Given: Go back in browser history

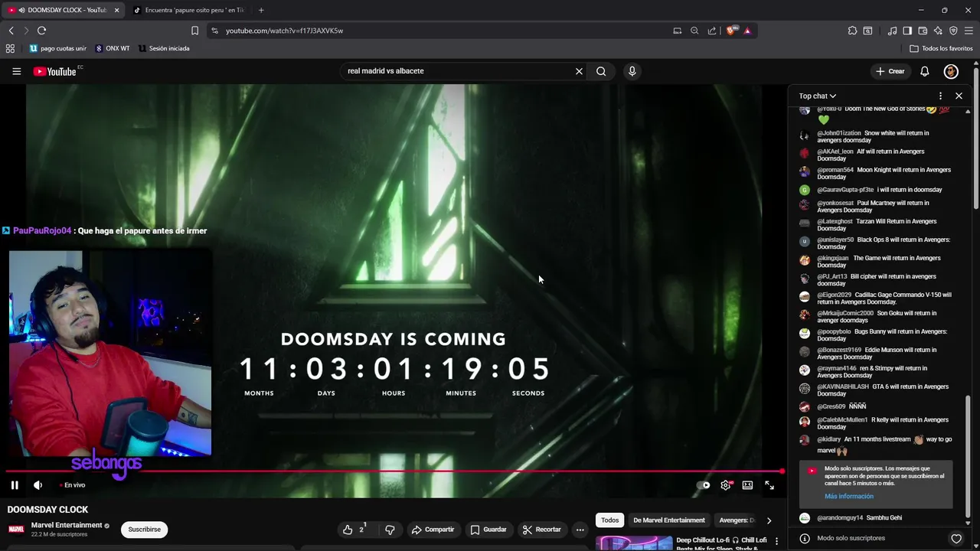Looking at the screenshot, I should pyautogui.click(x=11, y=31).
